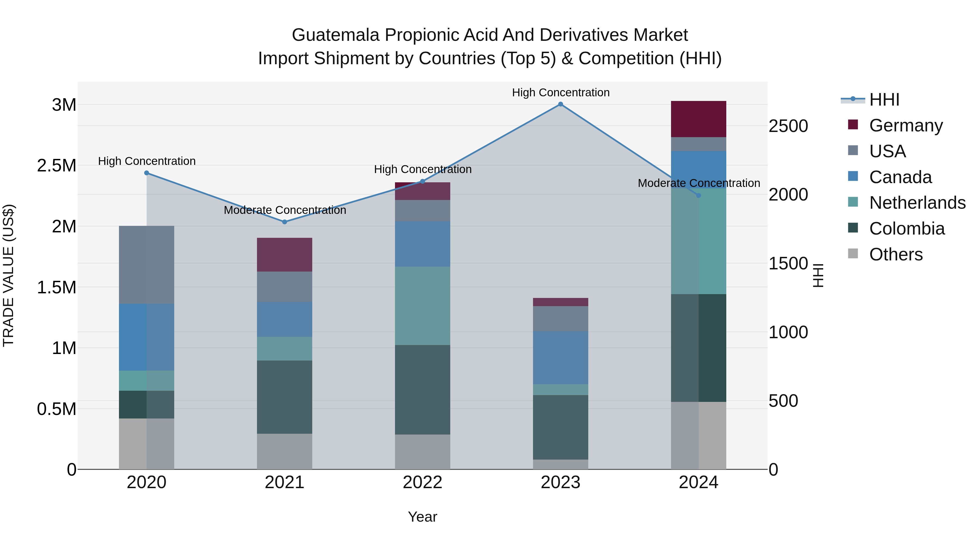Select the 2022 HHI data point

click(423, 182)
